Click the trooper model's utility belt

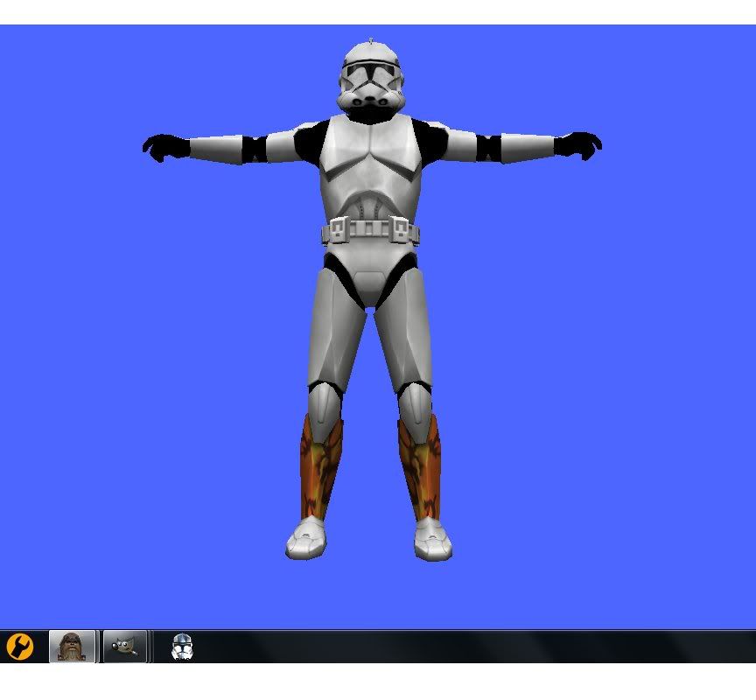pos(370,229)
